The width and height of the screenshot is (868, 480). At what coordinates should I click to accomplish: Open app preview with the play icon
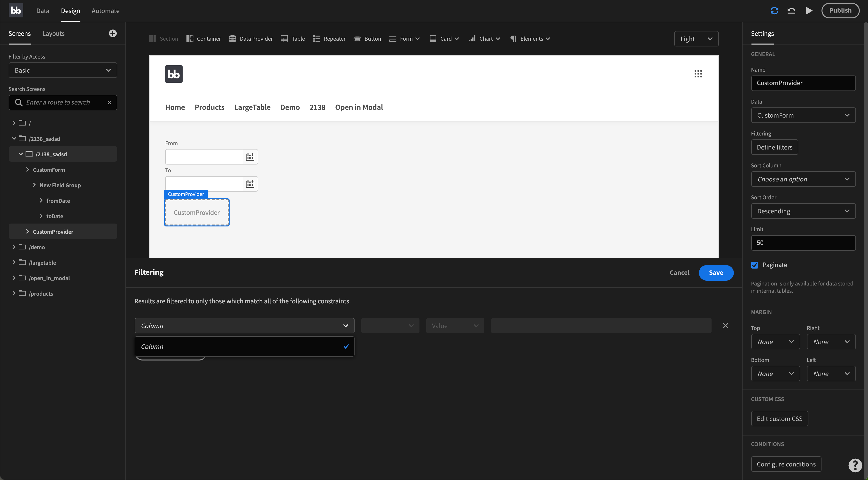point(809,10)
